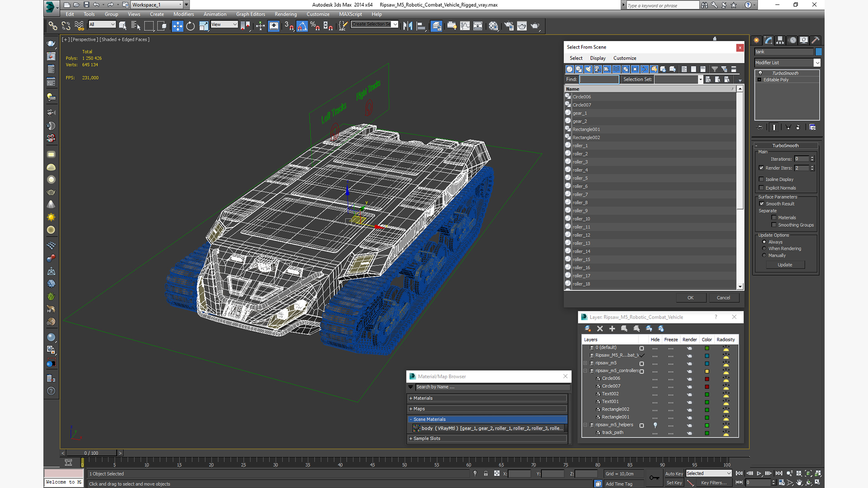868x488 pixels.
Task: Select the Manually update option
Action: 764,255
